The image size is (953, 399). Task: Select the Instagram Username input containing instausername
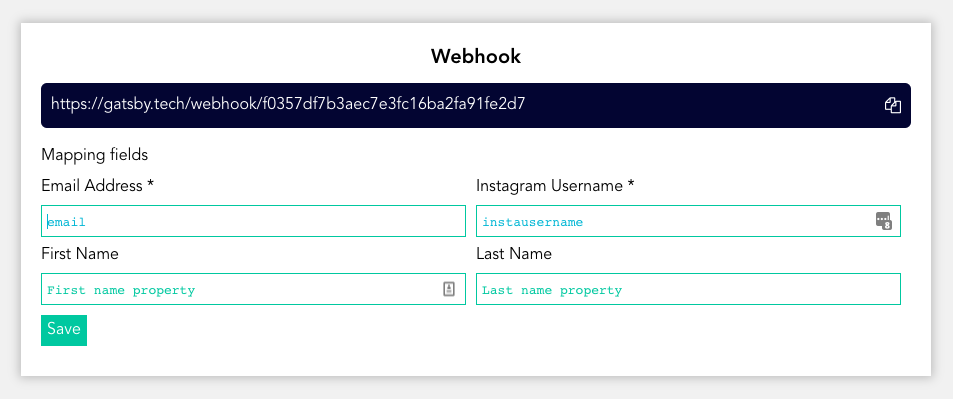click(x=688, y=221)
